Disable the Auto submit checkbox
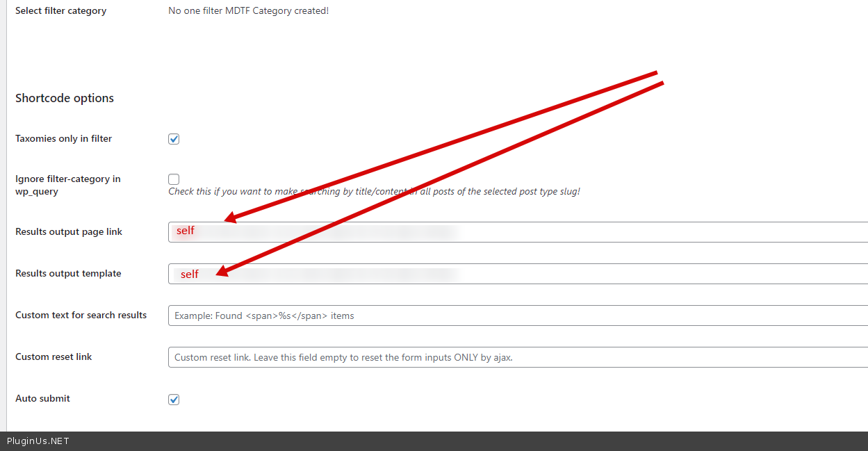The height and width of the screenshot is (451, 868). pyautogui.click(x=174, y=400)
